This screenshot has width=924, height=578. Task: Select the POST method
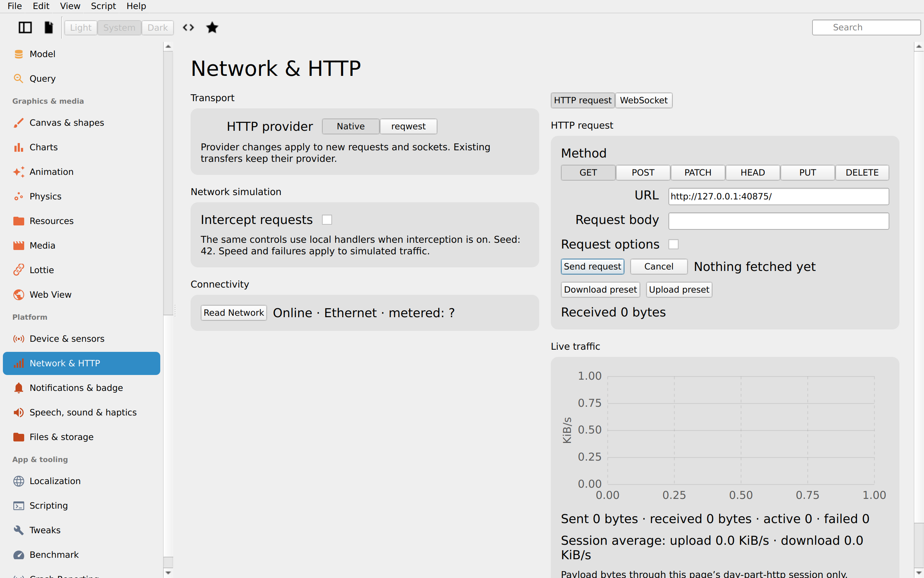click(643, 173)
